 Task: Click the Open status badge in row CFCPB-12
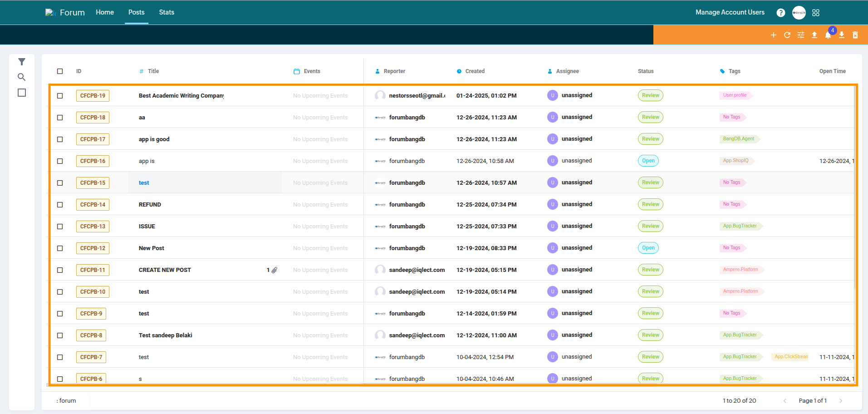(x=648, y=248)
